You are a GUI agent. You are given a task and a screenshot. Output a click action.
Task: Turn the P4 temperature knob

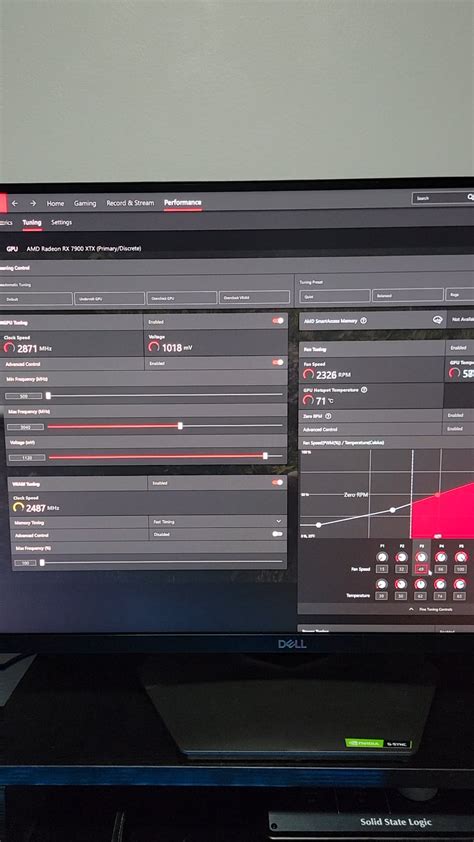click(440, 584)
